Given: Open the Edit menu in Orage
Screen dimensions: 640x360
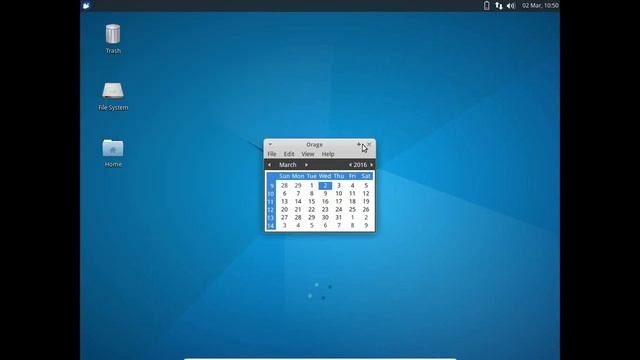Looking at the screenshot, I should [289, 154].
